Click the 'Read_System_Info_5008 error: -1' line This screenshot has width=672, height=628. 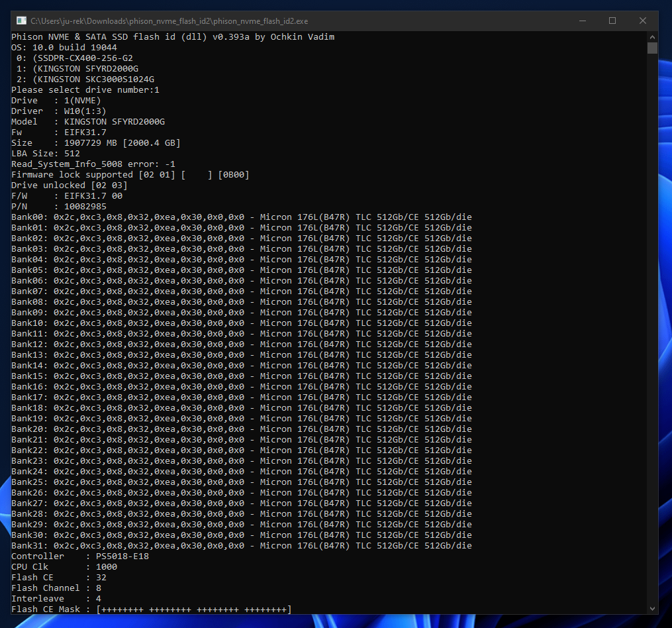coord(93,164)
